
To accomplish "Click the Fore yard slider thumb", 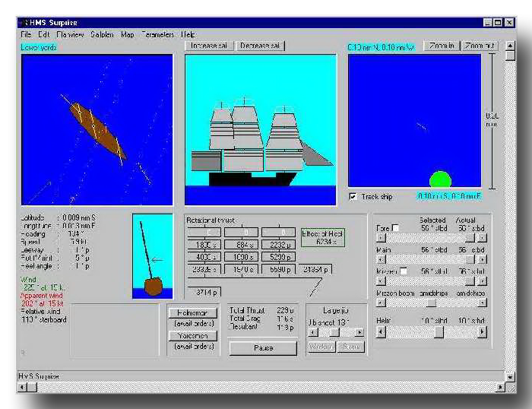I will [x=470, y=238].
